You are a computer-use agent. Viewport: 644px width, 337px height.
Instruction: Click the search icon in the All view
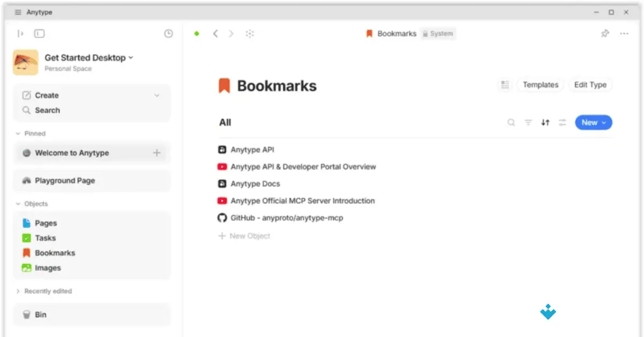point(511,123)
